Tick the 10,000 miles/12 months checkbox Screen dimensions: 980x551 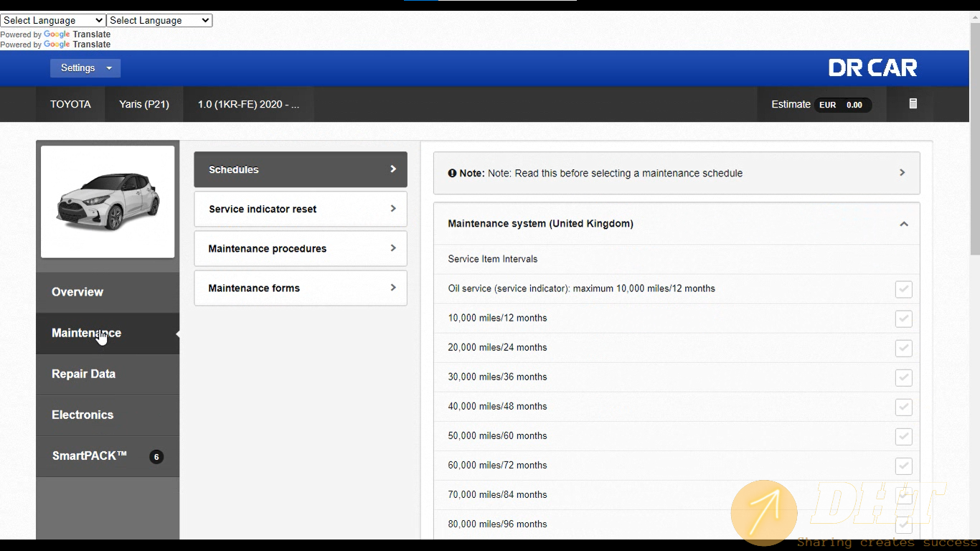[x=903, y=319]
